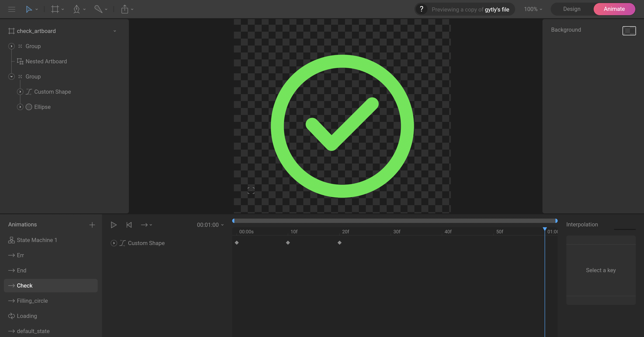The image size is (644, 337).
Task: Switch to Animate mode
Action: coord(614,9)
